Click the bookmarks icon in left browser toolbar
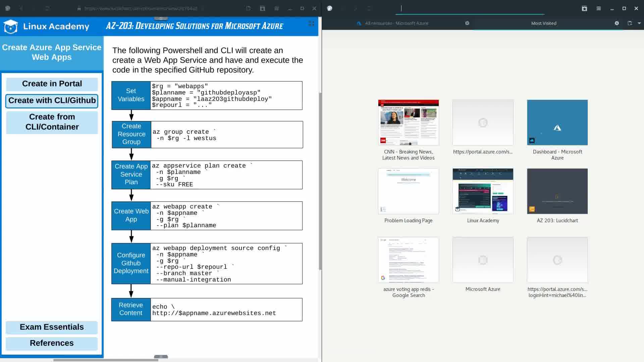This screenshot has height=362, width=644. pyautogui.click(x=262, y=9)
